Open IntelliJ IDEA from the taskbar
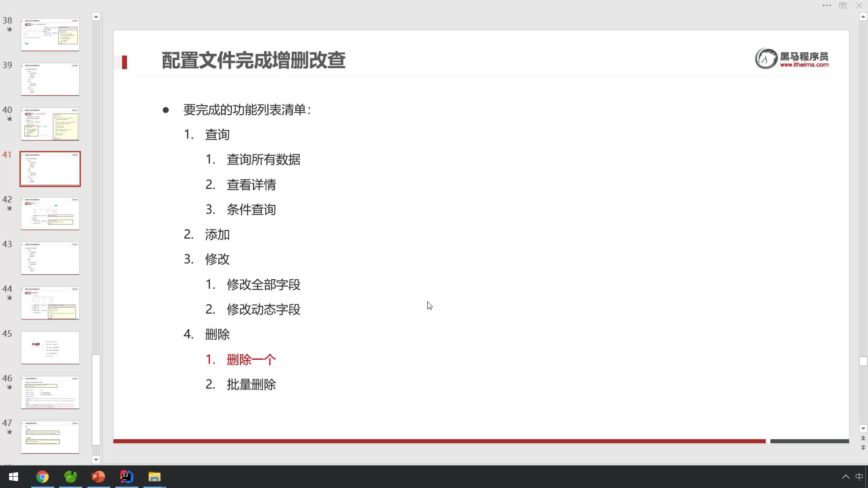The image size is (868, 488). (127, 477)
